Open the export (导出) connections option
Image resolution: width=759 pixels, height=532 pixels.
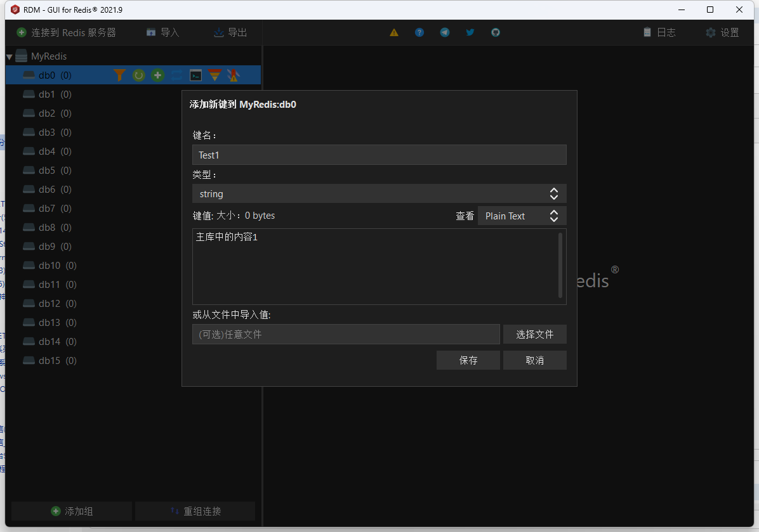pos(230,32)
